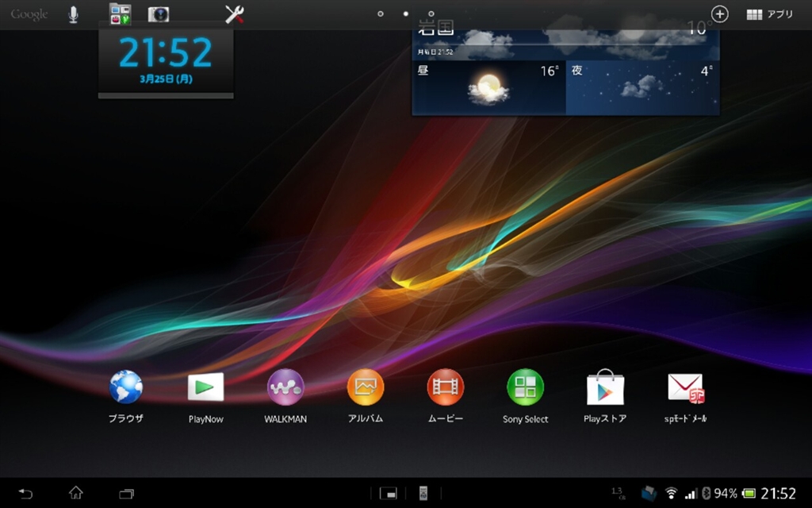
Task: Tap the 3月25日 date on clock widget
Action: (x=166, y=79)
